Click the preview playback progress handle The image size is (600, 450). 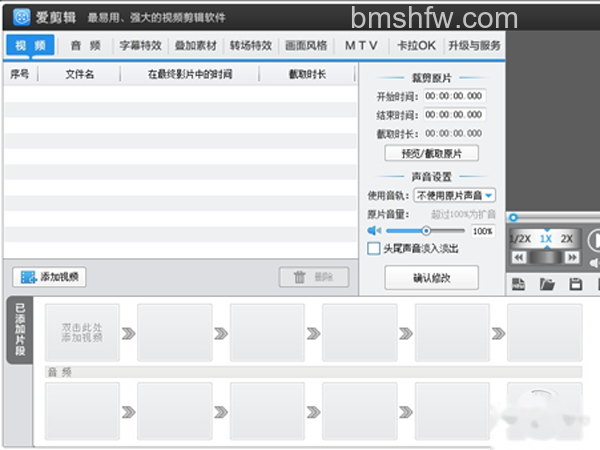click(514, 218)
